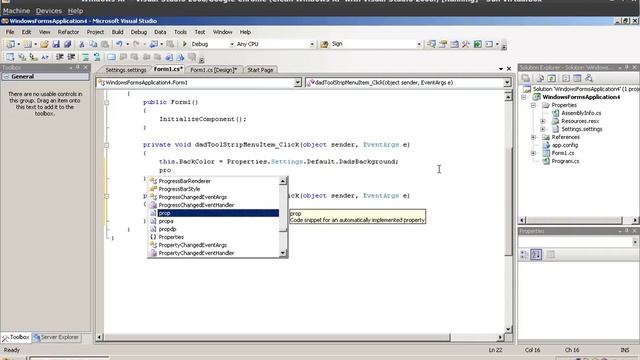
Task: Switch to the Settings.settings tab
Action: coord(126,70)
